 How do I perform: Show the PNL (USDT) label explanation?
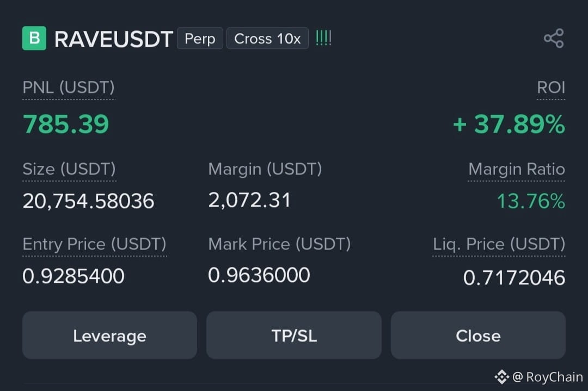tap(69, 87)
